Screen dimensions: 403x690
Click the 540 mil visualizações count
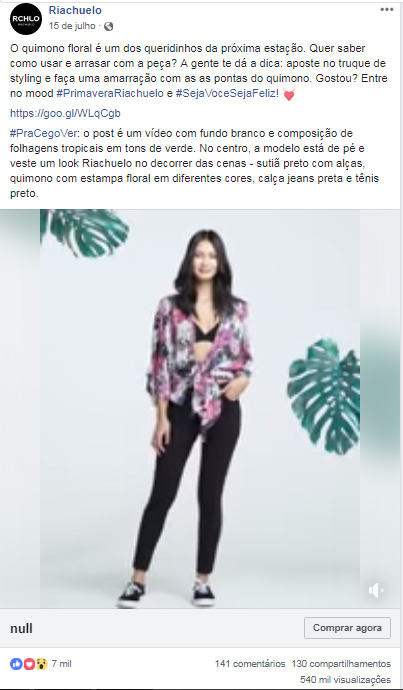point(345,679)
